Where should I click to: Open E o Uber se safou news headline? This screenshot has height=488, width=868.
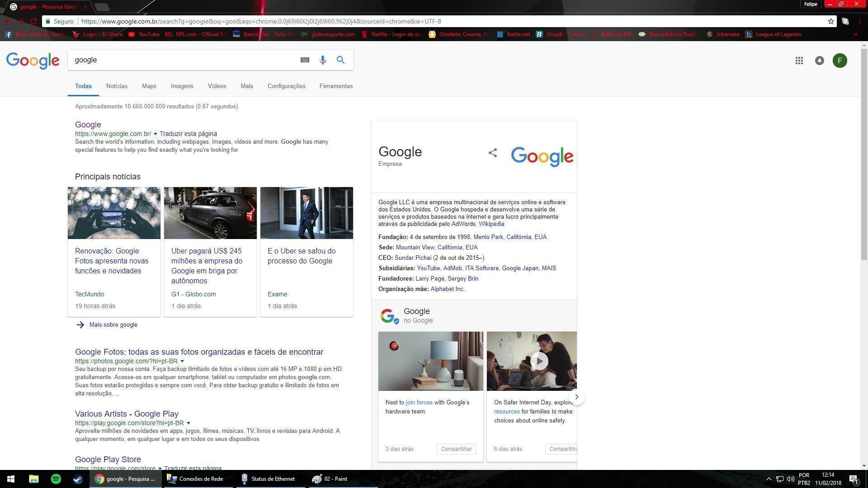302,256
